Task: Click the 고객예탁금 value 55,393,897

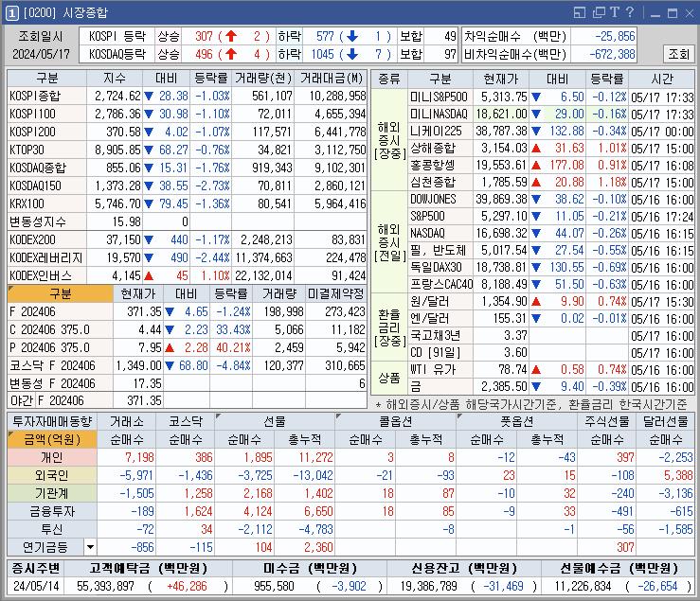Action: point(105,586)
